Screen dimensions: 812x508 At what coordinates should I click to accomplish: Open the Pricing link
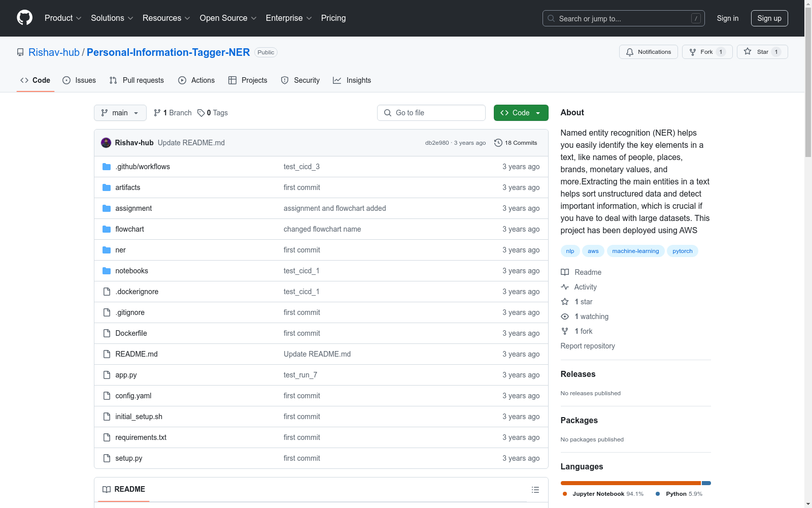[333, 18]
